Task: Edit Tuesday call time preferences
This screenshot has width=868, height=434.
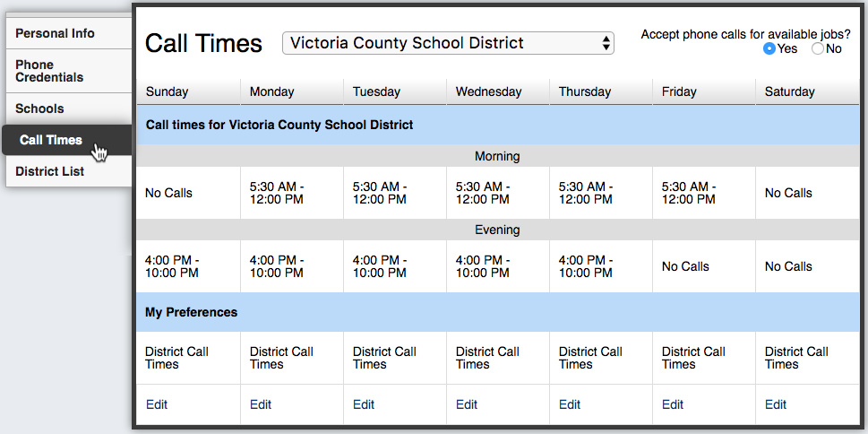Action: [364, 404]
